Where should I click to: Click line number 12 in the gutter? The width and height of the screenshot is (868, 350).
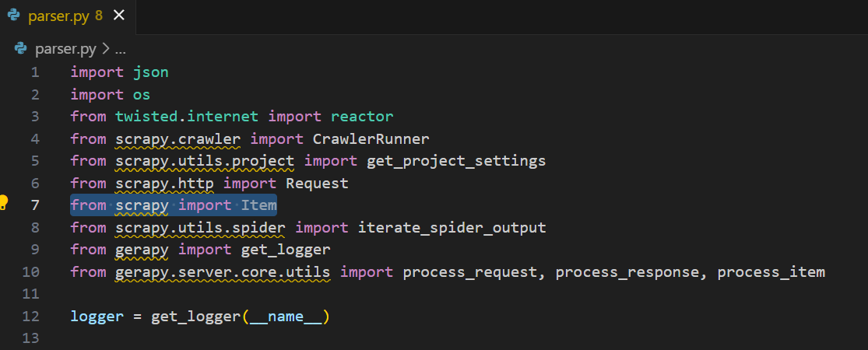[31, 317]
